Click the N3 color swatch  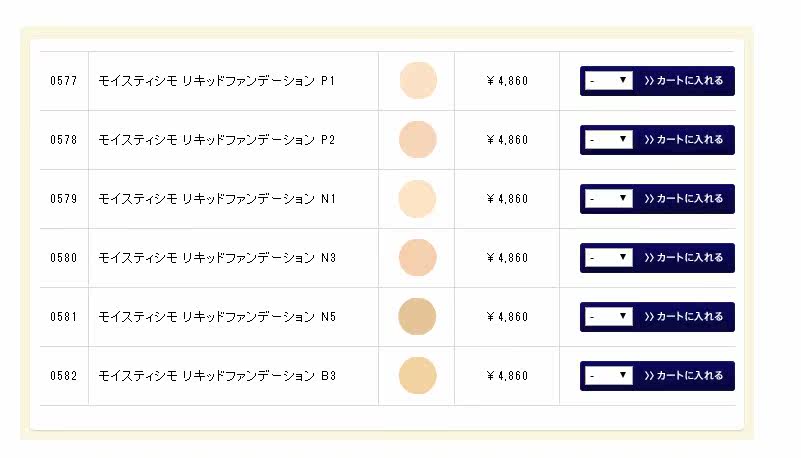point(417,257)
